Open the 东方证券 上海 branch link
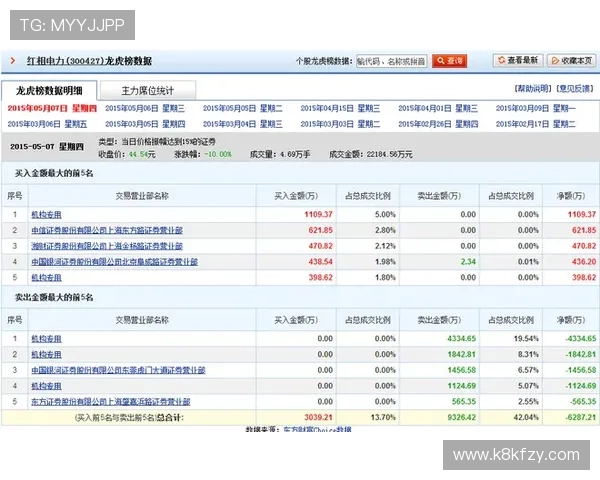 [x=111, y=402]
